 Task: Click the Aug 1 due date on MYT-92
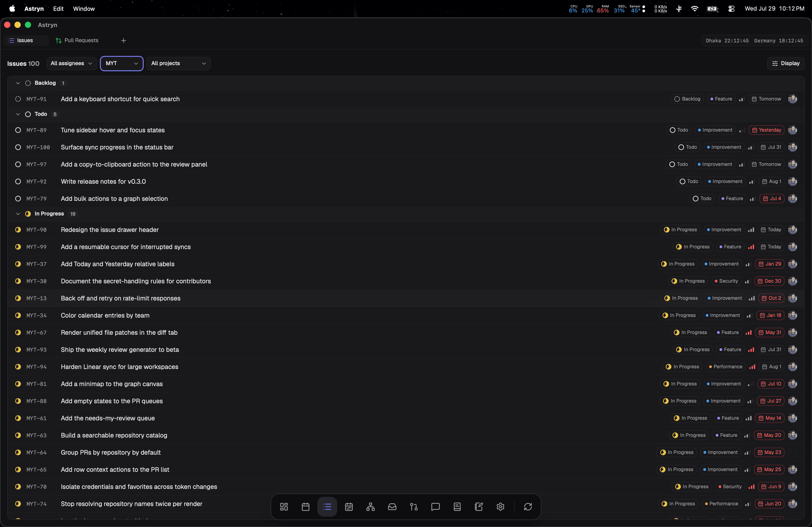772,181
